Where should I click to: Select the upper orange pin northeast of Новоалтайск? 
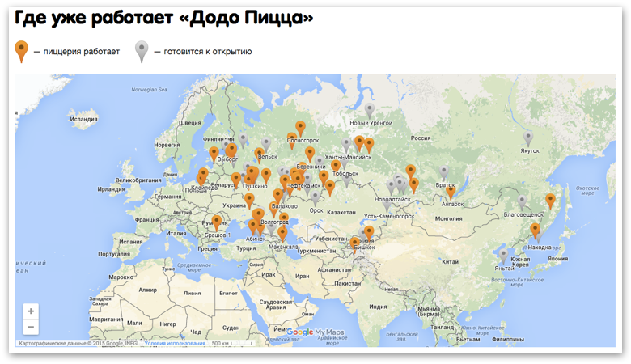coord(410,171)
